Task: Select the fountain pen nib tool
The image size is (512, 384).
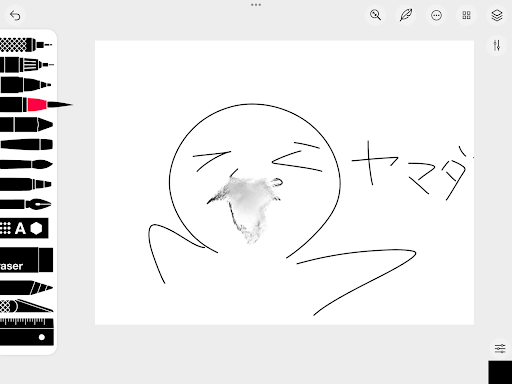Action: [26, 204]
